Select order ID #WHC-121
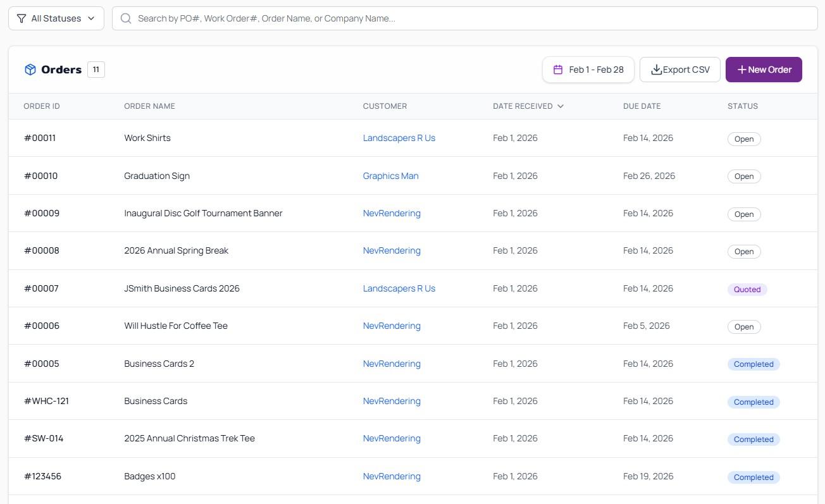 [x=46, y=401]
